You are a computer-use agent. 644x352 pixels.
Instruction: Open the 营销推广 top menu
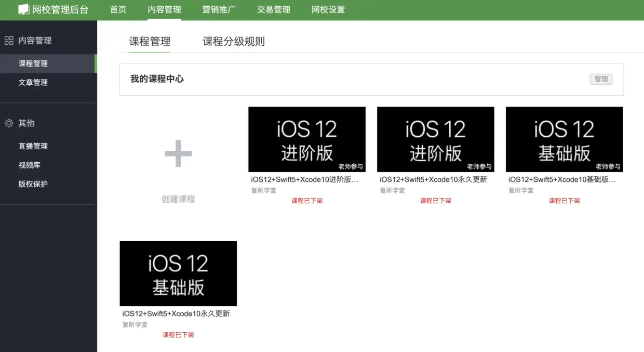tap(219, 9)
